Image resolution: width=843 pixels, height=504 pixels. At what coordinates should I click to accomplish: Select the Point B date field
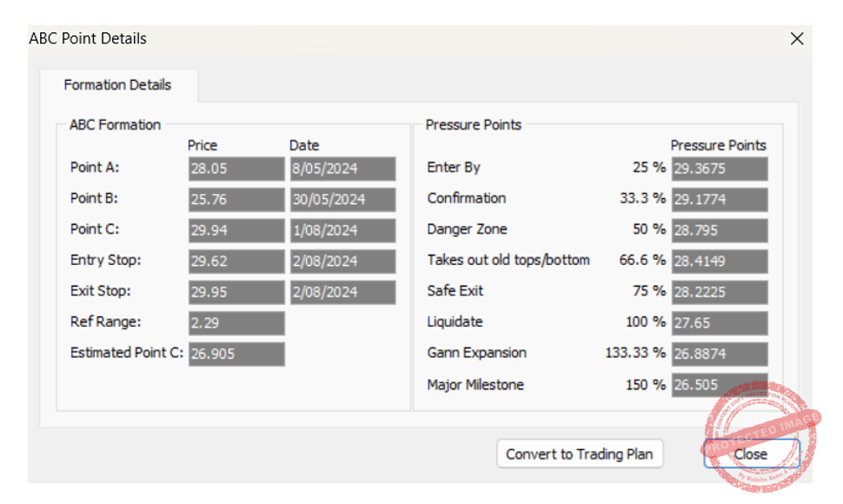[342, 200]
